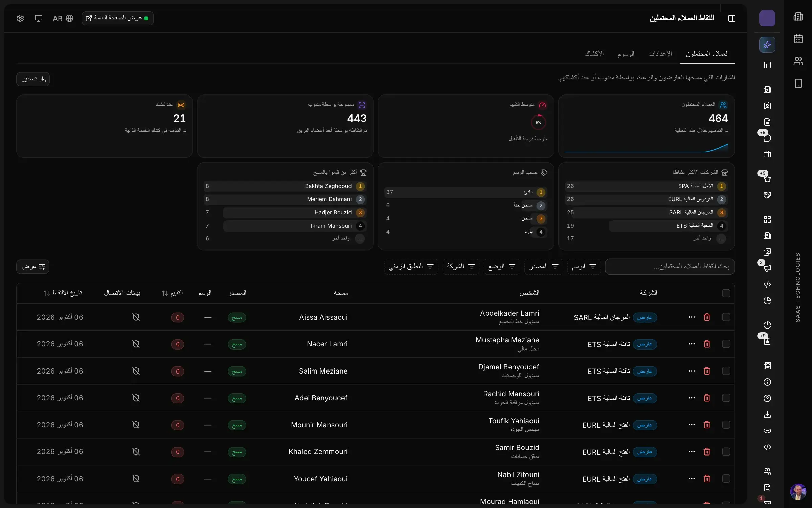Image resolution: width=812 pixels, height=508 pixels.
Task: Open the help question mark sidebar icon
Action: click(x=767, y=398)
